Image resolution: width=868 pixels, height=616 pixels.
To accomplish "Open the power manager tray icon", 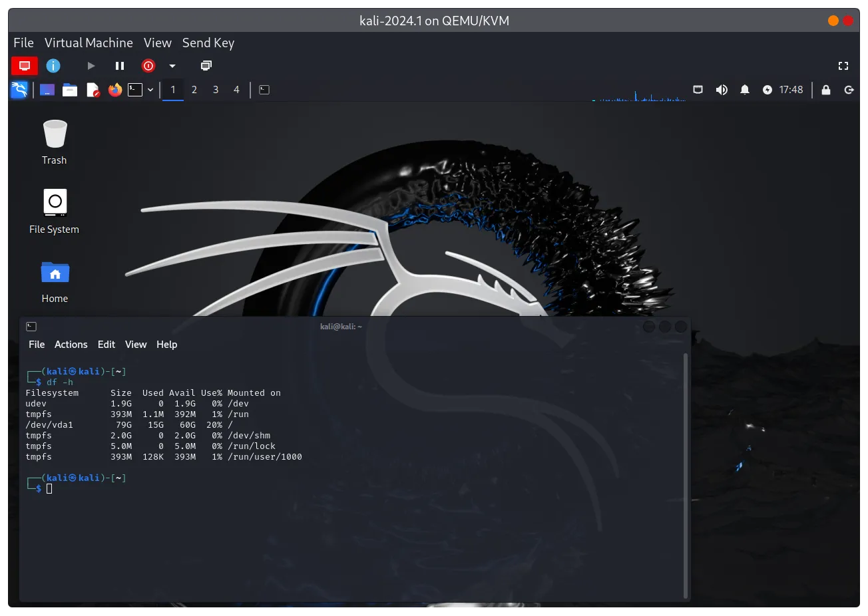I will (x=767, y=90).
